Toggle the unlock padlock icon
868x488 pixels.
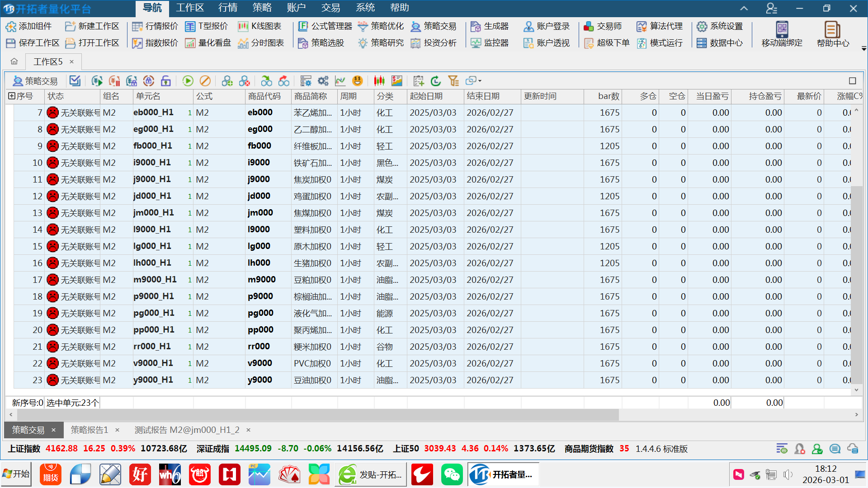coord(166,81)
